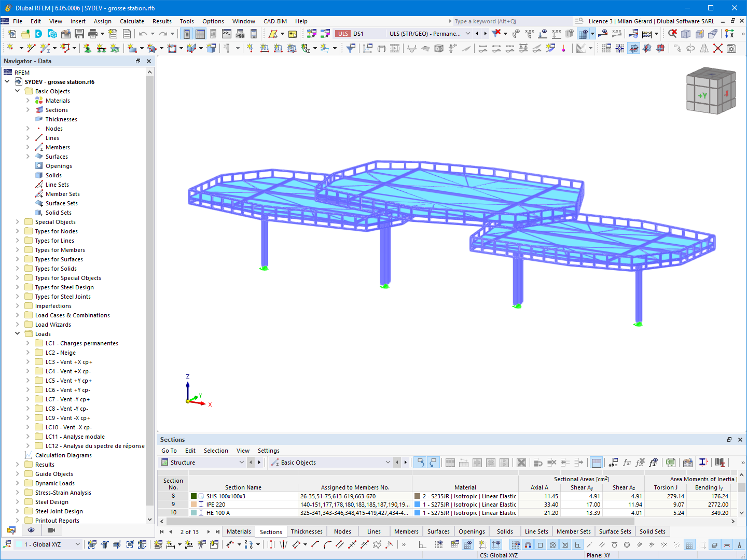Open the Structure dropdown in Sections panel

click(x=241, y=463)
